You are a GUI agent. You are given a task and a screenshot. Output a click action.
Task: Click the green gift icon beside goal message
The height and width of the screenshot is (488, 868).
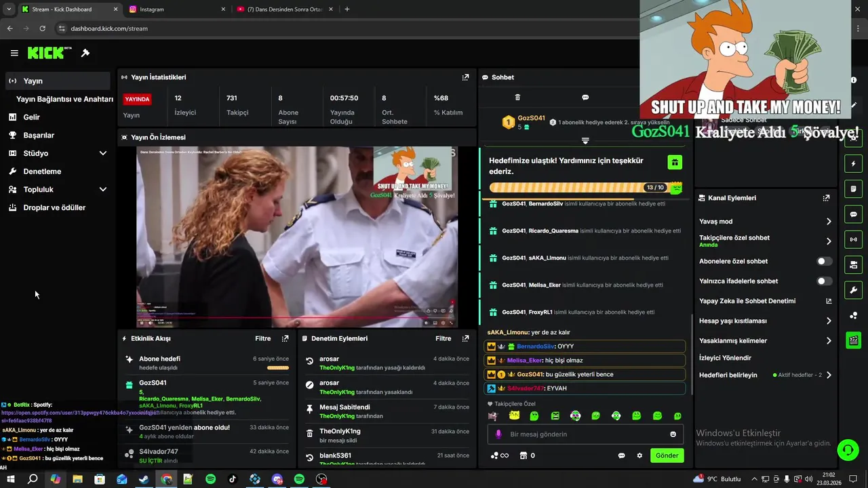pos(674,162)
